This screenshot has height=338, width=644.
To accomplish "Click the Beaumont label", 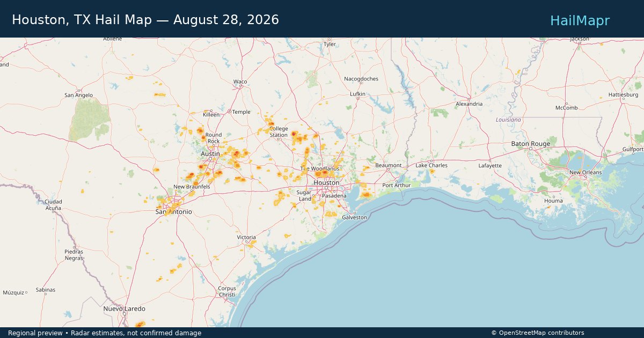I will [x=388, y=165].
